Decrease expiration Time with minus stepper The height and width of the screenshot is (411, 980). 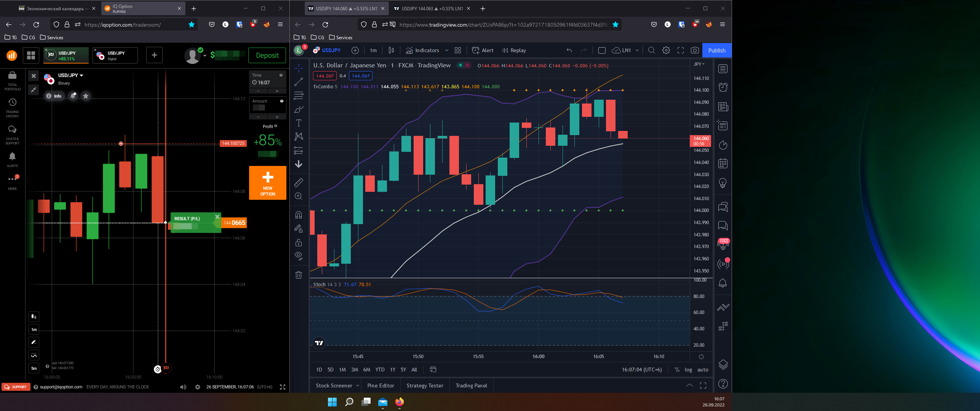point(259,91)
